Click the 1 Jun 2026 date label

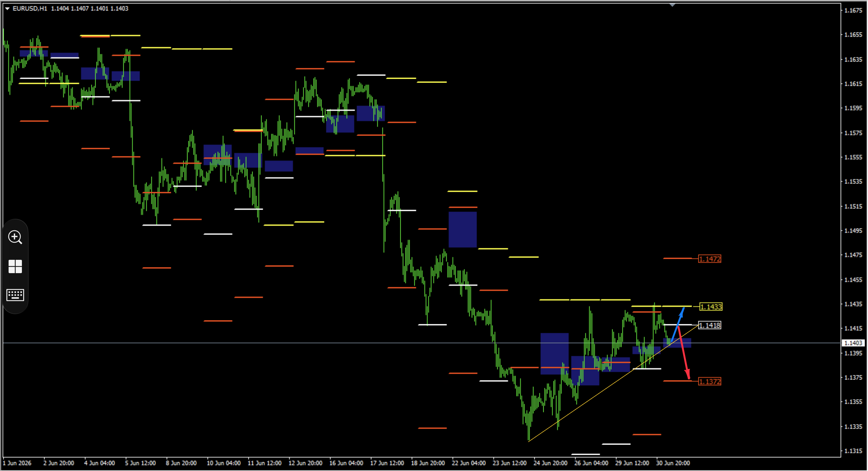pyautogui.click(x=17, y=463)
